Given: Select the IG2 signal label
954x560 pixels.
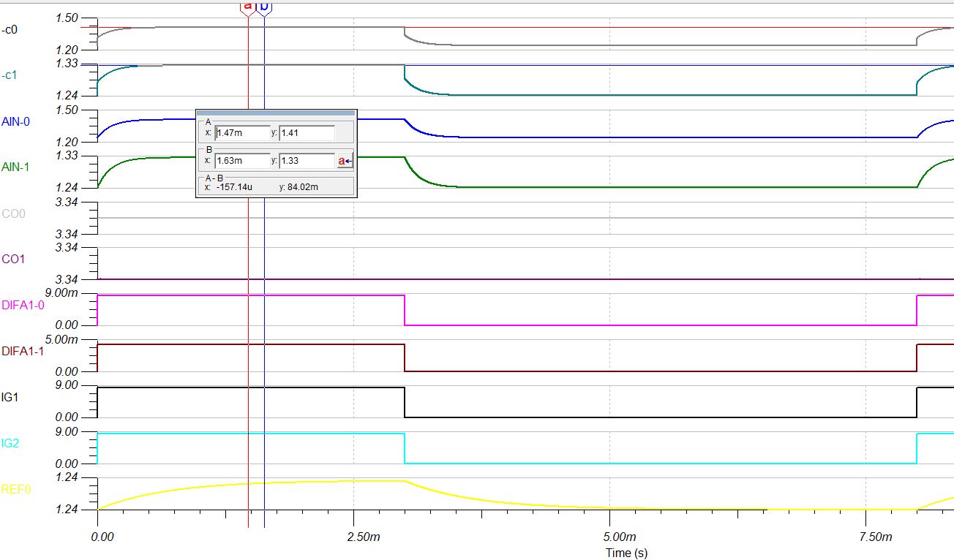Looking at the screenshot, I should pyautogui.click(x=10, y=442).
